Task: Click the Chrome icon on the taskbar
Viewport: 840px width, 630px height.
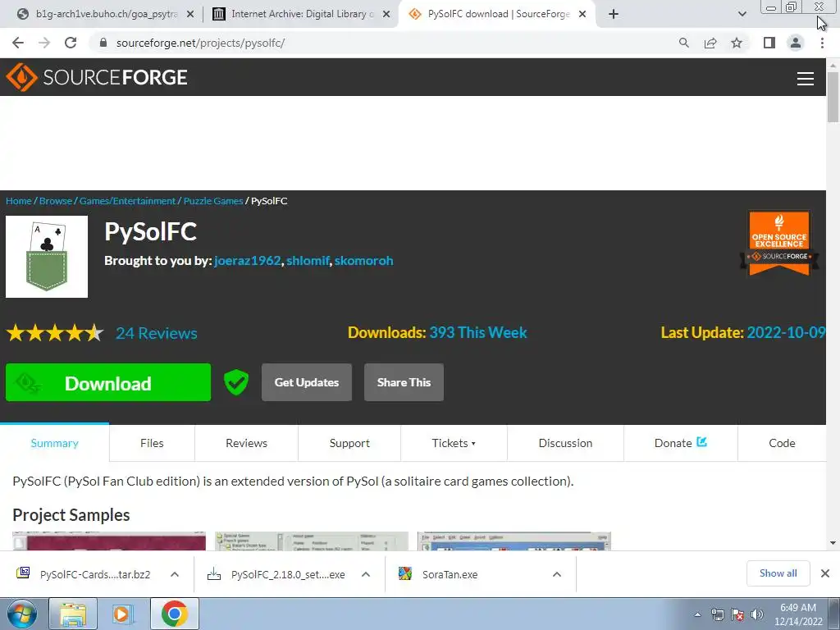Action: [x=174, y=614]
